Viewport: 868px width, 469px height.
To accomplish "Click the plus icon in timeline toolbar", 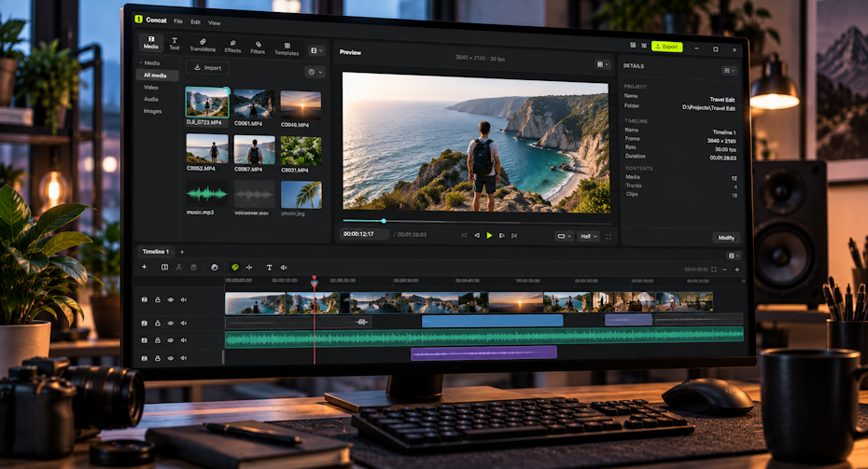I will tap(145, 267).
